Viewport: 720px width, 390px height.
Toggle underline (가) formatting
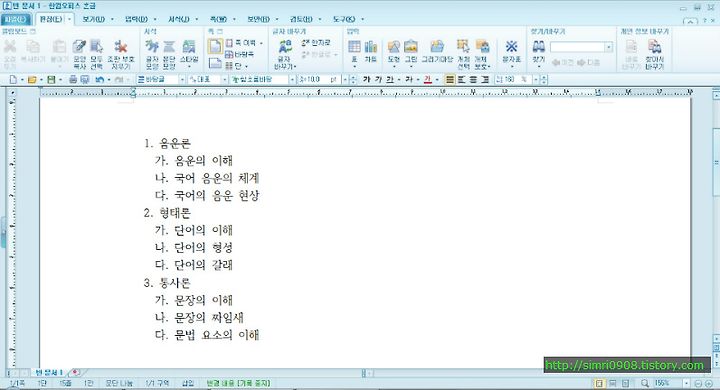tap(389, 79)
